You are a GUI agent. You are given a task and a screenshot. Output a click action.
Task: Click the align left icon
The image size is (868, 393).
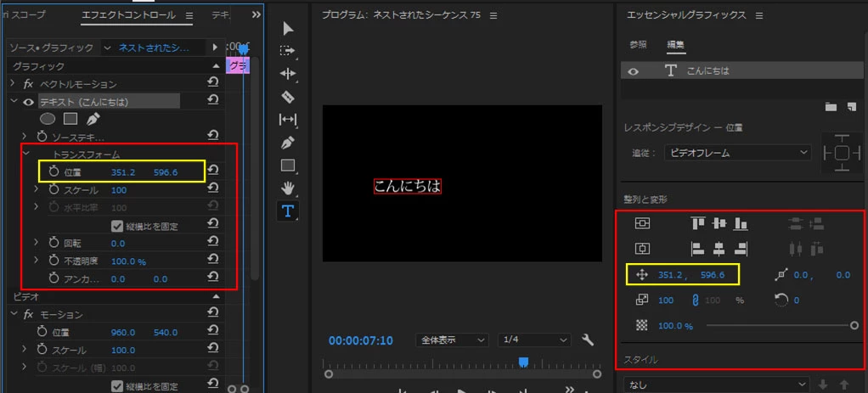point(698,249)
